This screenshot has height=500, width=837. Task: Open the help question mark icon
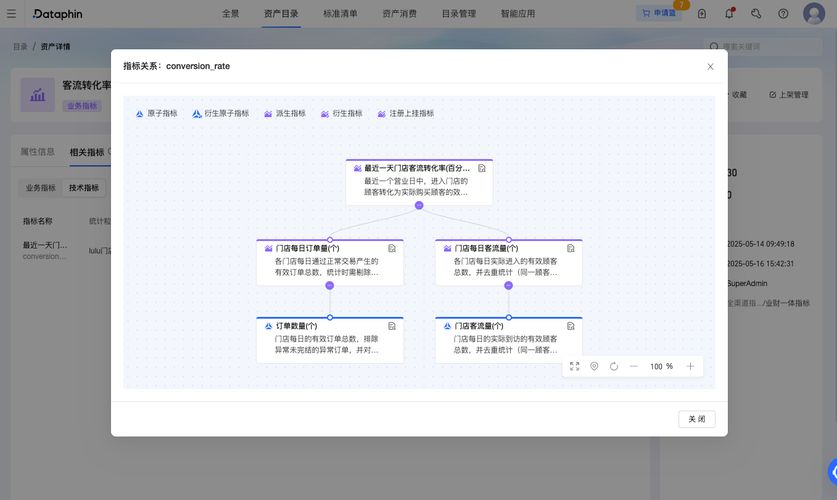pyautogui.click(x=783, y=14)
